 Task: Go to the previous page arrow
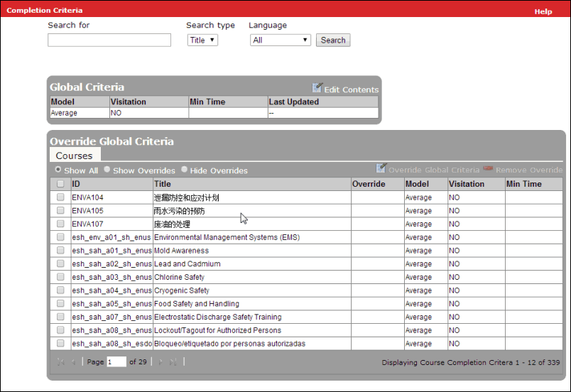[73, 362]
